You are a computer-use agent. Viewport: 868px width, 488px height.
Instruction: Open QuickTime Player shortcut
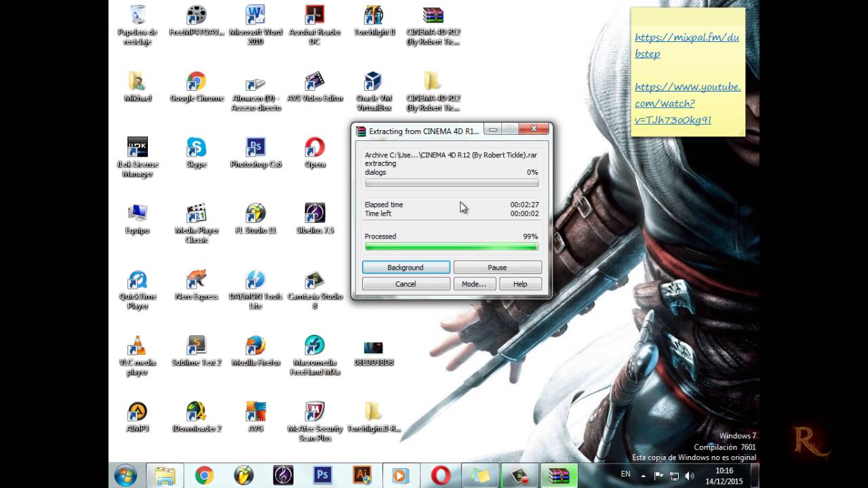point(138,289)
